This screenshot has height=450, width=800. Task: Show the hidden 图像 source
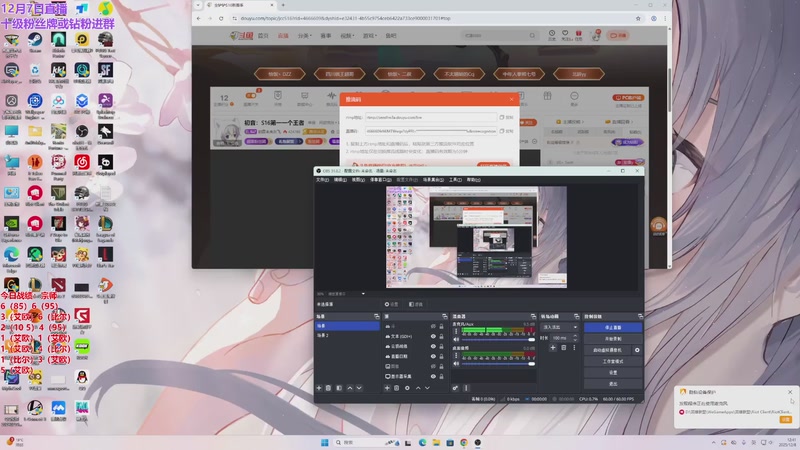[x=433, y=366]
